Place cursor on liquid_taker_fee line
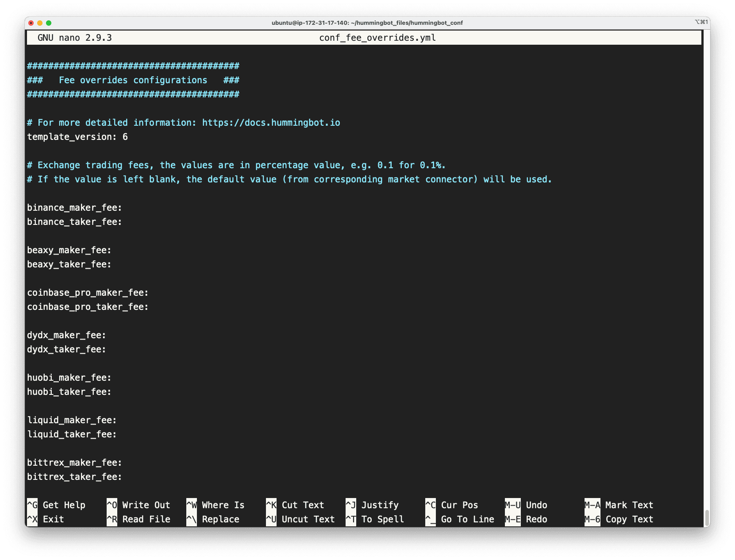 coord(72,434)
